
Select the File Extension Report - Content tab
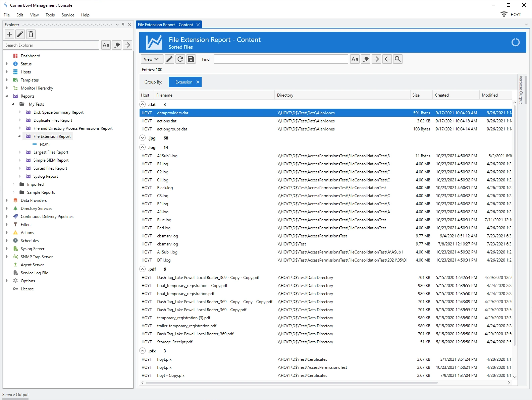point(165,25)
